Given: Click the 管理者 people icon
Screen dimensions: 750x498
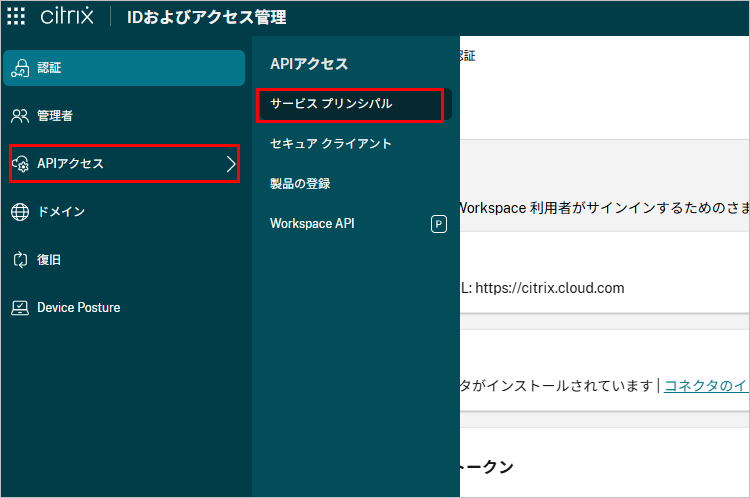Looking at the screenshot, I should (x=20, y=116).
